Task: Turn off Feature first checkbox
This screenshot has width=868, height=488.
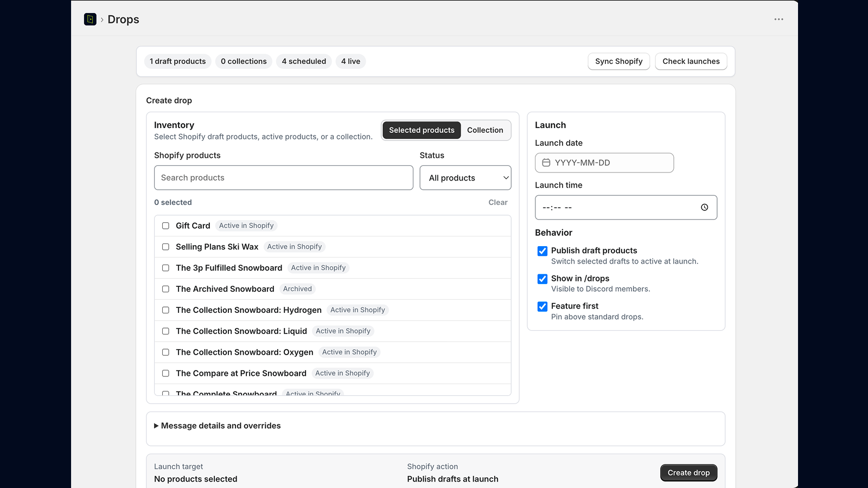Action: [x=542, y=306]
